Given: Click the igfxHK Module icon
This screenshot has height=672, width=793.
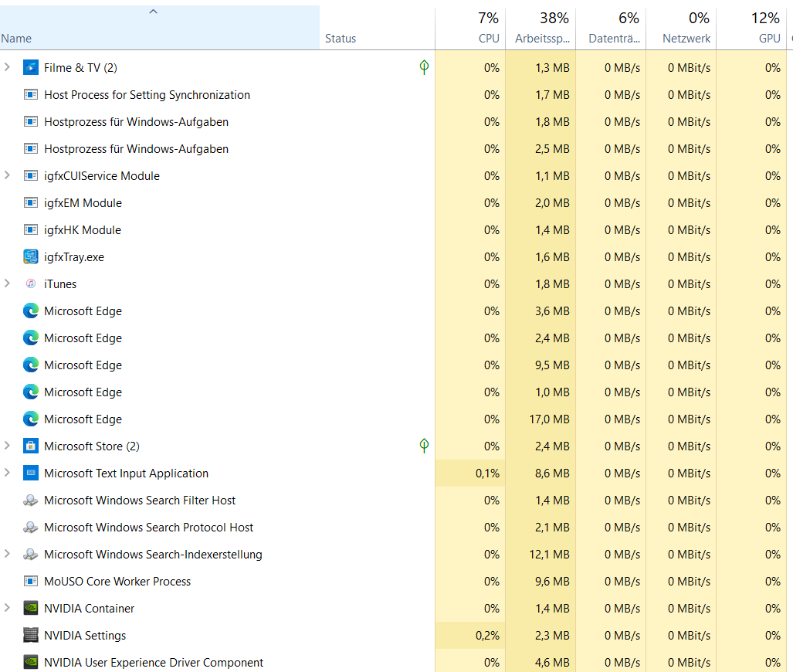Looking at the screenshot, I should (31, 229).
